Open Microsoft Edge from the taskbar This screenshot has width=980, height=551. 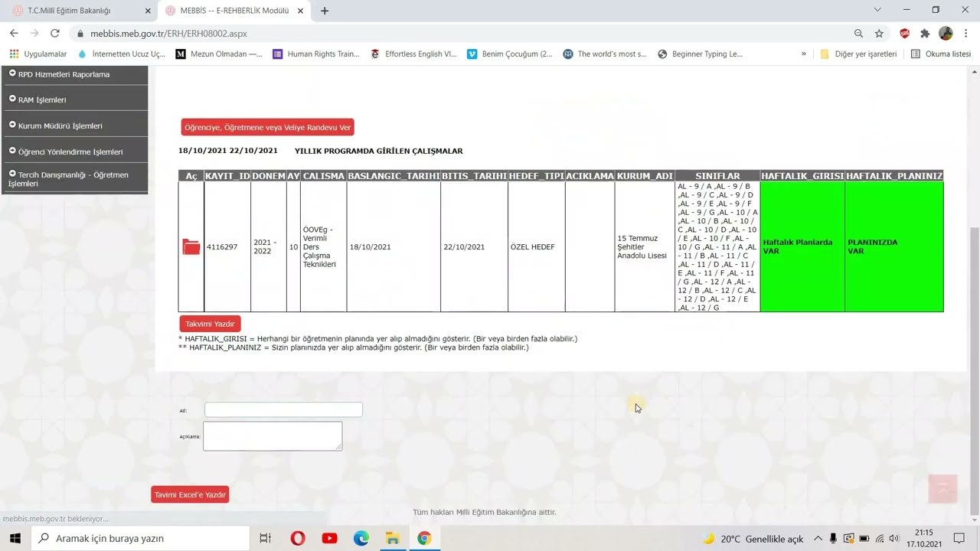point(361,538)
